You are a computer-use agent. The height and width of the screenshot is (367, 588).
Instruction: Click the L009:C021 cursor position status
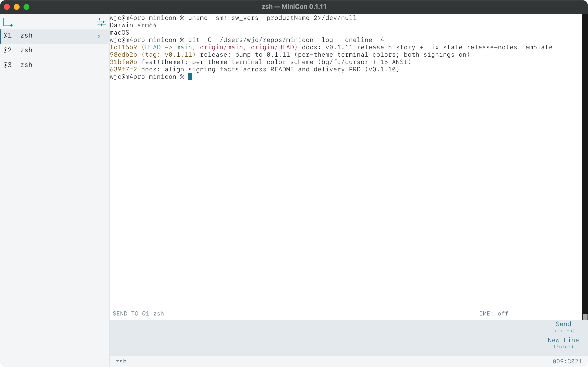pyautogui.click(x=565, y=361)
